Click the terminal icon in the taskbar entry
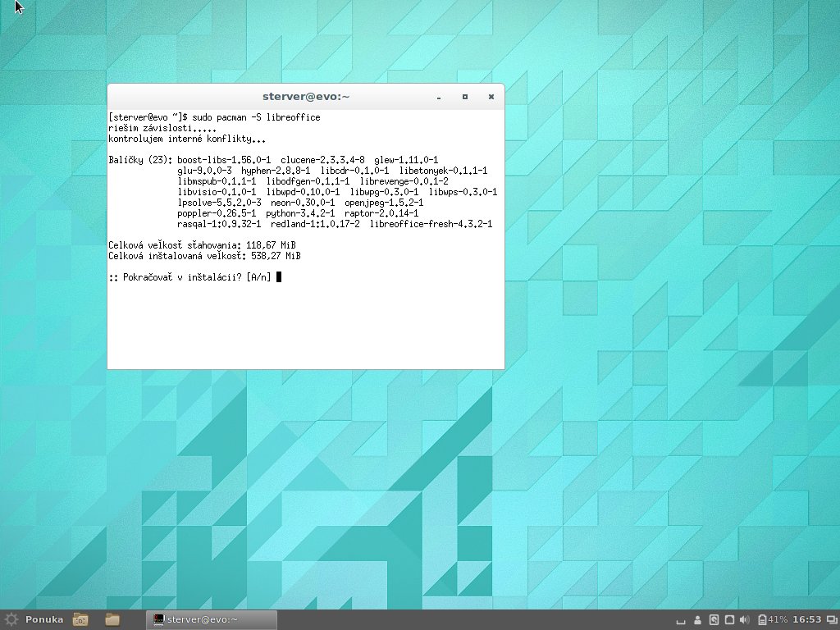This screenshot has height=630, width=840. click(x=158, y=619)
